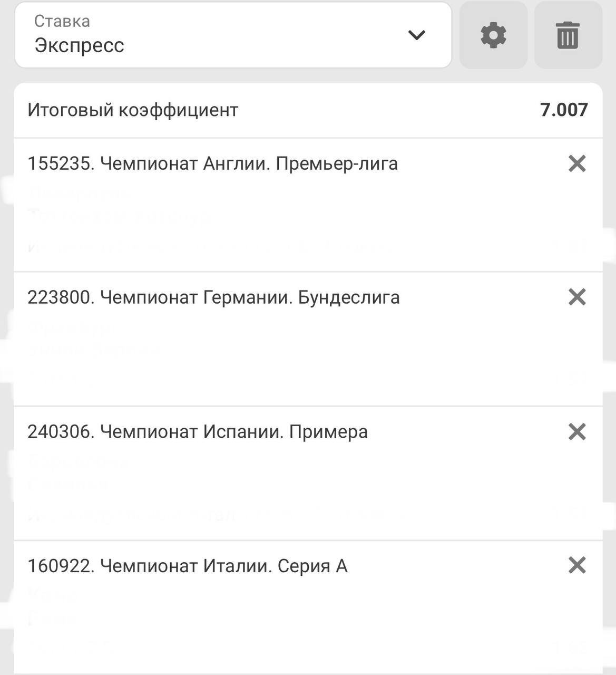Open event 155235 Чемпионат Англии title

click(x=212, y=163)
